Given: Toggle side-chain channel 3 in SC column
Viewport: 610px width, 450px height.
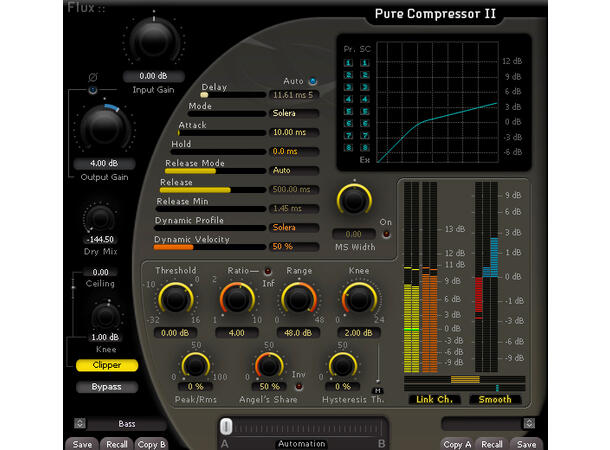Looking at the screenshot, I should click(365, 87).
